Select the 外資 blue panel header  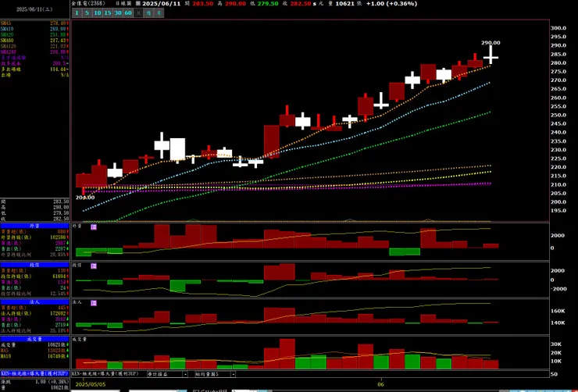pyautogui.click(x=34, y=226)
